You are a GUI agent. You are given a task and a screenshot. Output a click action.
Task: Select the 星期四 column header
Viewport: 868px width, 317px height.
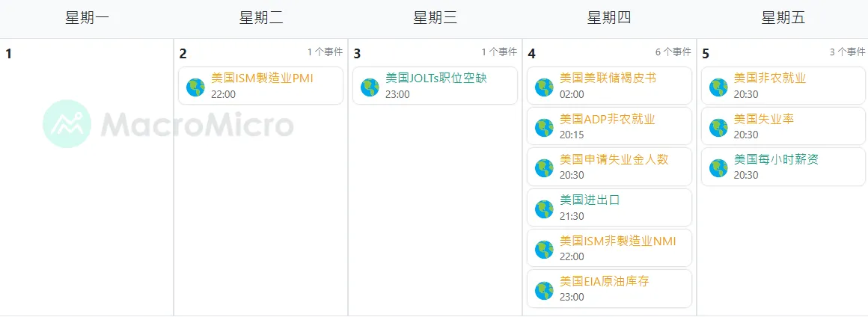609,19
